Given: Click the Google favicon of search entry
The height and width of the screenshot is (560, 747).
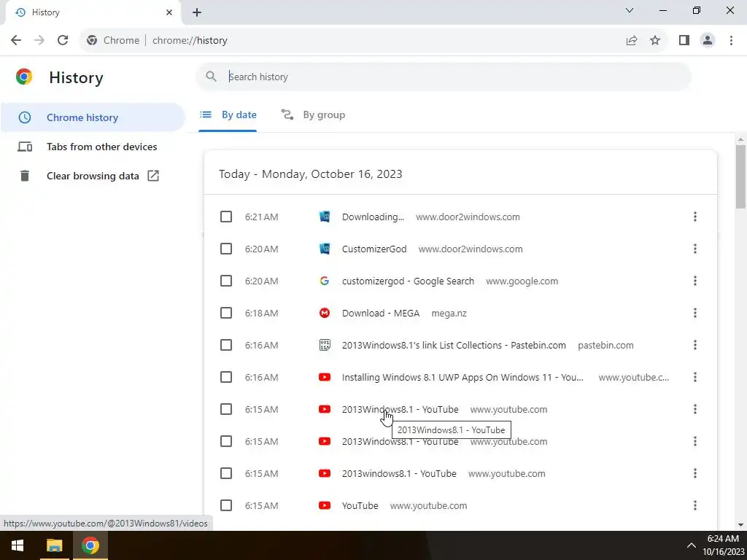Looking at the screenshot, I should 325,281.
